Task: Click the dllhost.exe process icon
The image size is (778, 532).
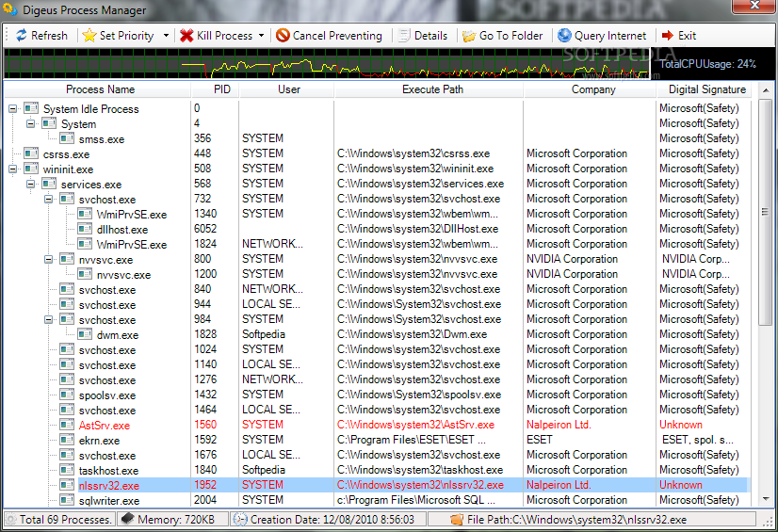Action: pos(85,229)
